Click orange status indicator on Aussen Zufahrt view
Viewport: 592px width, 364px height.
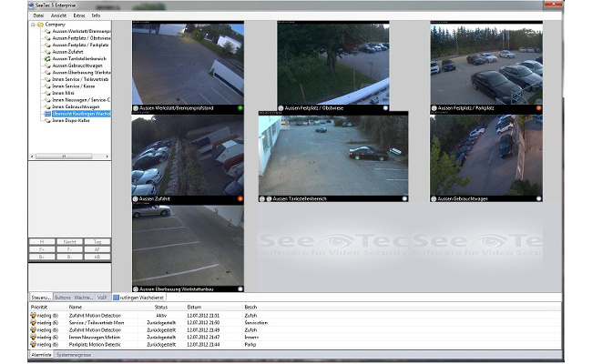tap(240, 198)
